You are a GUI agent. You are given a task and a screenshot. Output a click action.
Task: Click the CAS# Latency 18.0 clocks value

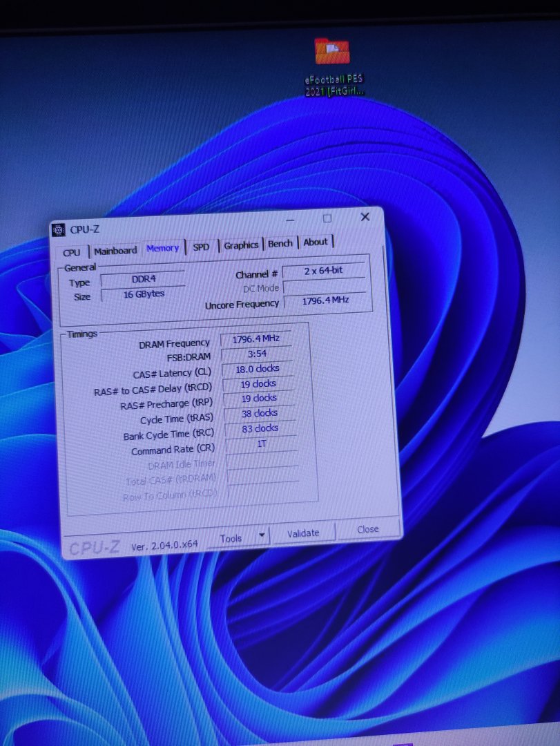coord(258,369)
